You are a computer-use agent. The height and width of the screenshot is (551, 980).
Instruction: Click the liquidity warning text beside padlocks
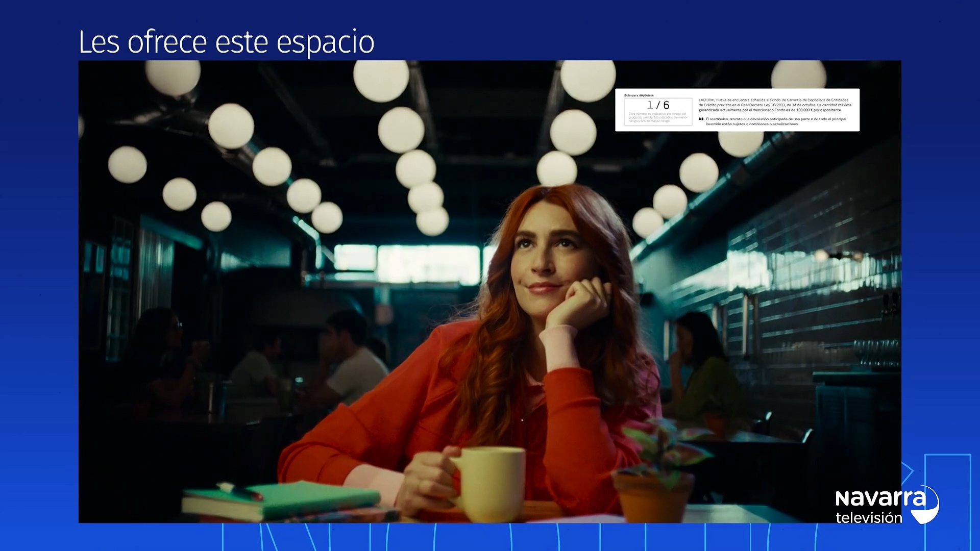[x=776, y=121]
